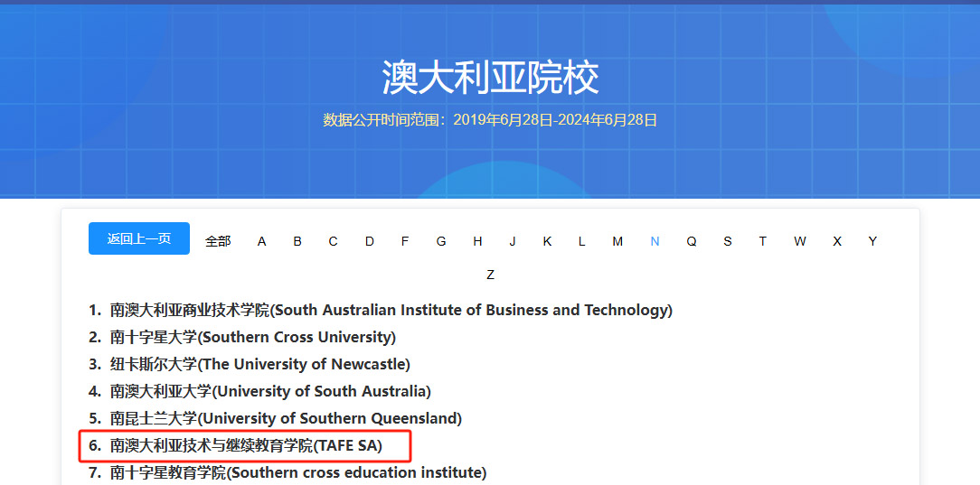Filter schools by letter B

(x=297, y=241)
